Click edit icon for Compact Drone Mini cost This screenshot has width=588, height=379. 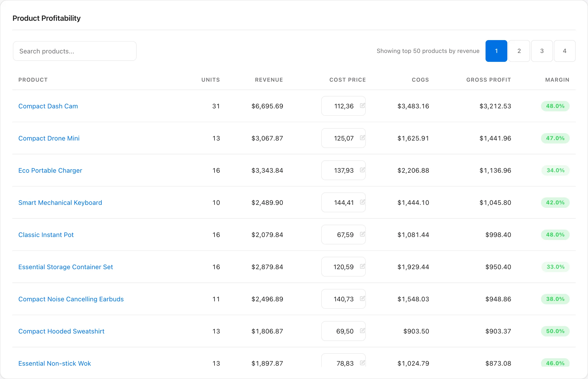click(362, 138)
